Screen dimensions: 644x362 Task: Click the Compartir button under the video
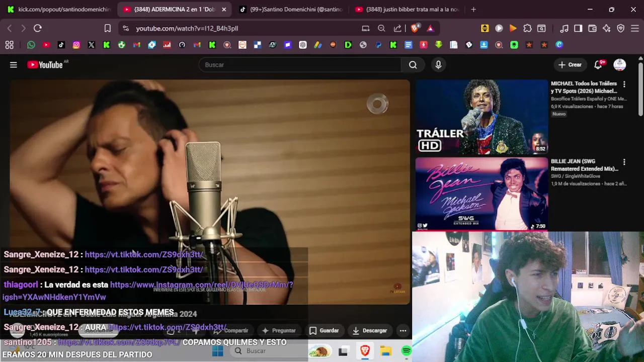(231, 330)
